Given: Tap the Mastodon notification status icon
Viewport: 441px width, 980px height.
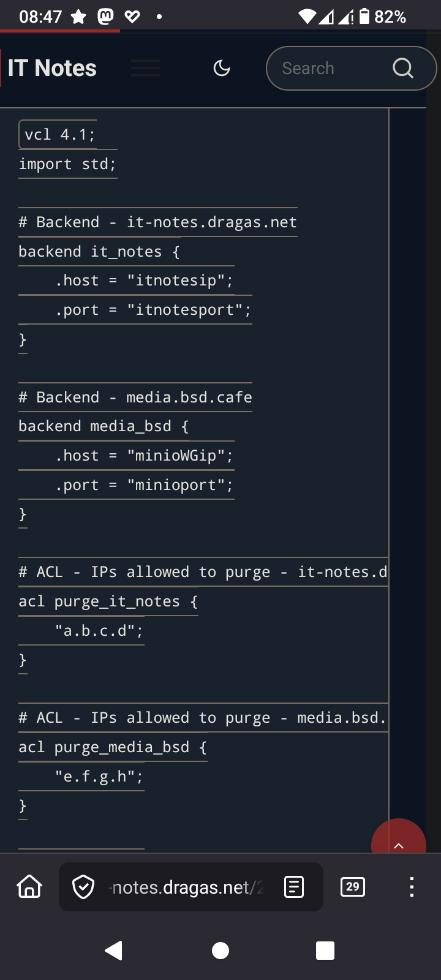Looking at the screenshot, I should pyautogui.click(x=105, y=17).
